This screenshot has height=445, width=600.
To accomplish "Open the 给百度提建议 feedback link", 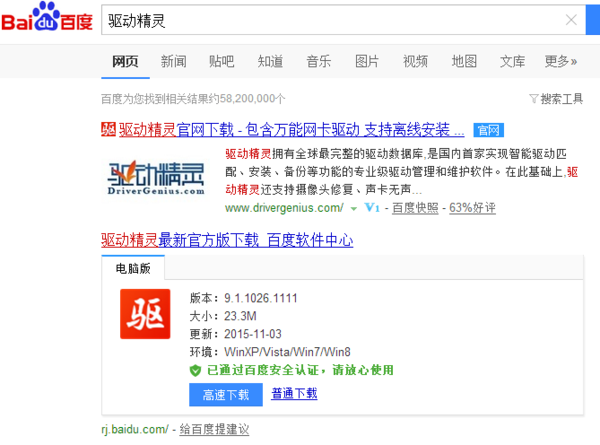I will (213, 429).
